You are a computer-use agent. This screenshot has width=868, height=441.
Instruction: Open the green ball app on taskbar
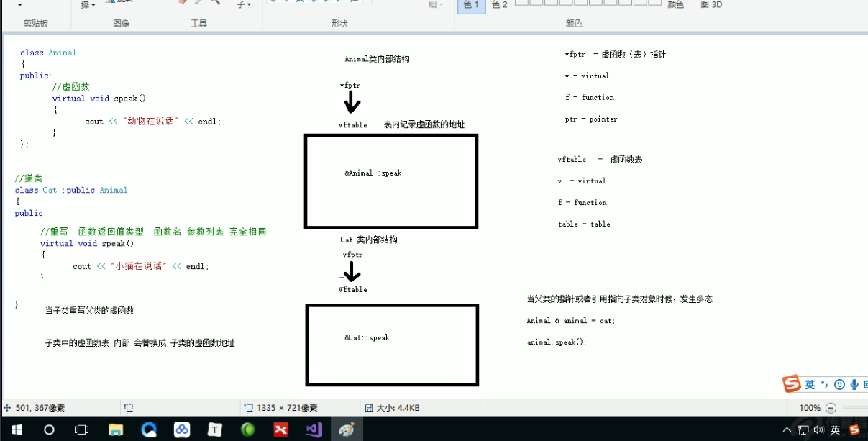[248, 429]
